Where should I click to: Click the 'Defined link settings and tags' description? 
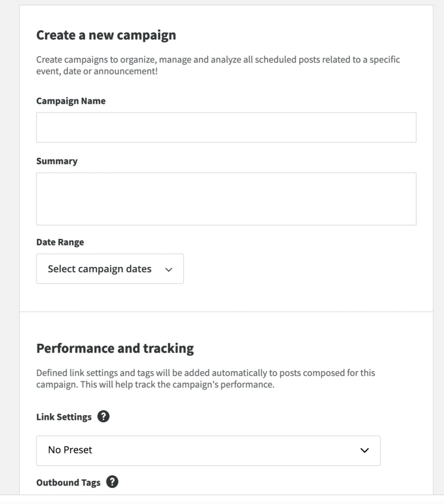205,379
